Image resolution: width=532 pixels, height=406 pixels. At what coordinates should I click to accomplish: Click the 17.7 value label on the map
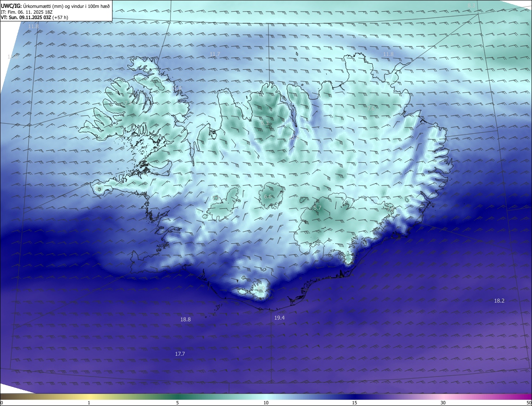(x=180, y=354)
